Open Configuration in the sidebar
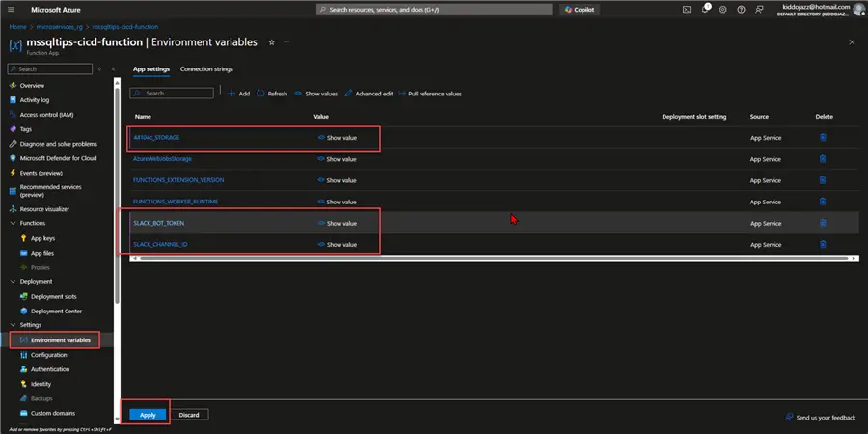 (49, 355)
